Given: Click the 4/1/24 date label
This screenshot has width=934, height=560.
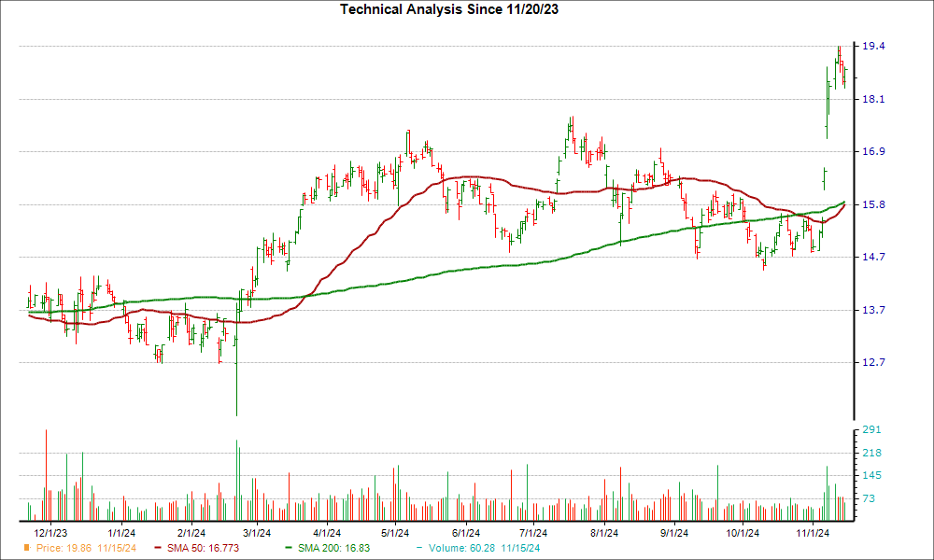Looking at the screenshot, I should click(327, 533).
